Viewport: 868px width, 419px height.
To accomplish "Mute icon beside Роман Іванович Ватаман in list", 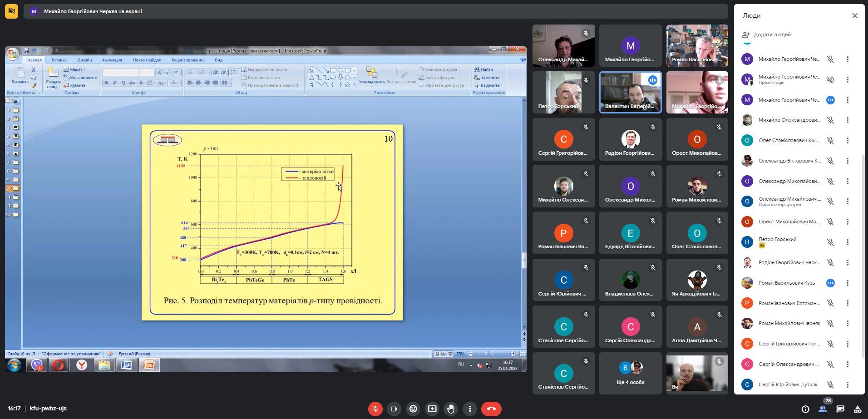I will coord(830,303).
